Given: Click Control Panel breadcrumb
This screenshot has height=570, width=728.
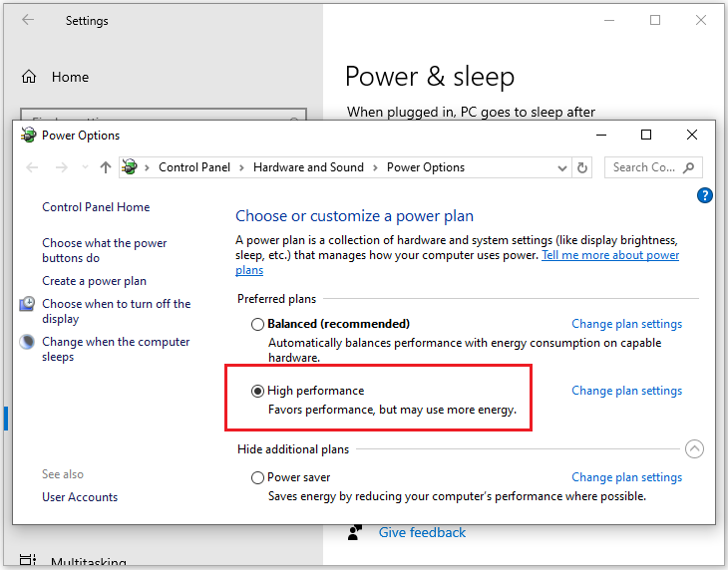Looking at the screenshot, I should pyautogui.click(x=194, y=167).
